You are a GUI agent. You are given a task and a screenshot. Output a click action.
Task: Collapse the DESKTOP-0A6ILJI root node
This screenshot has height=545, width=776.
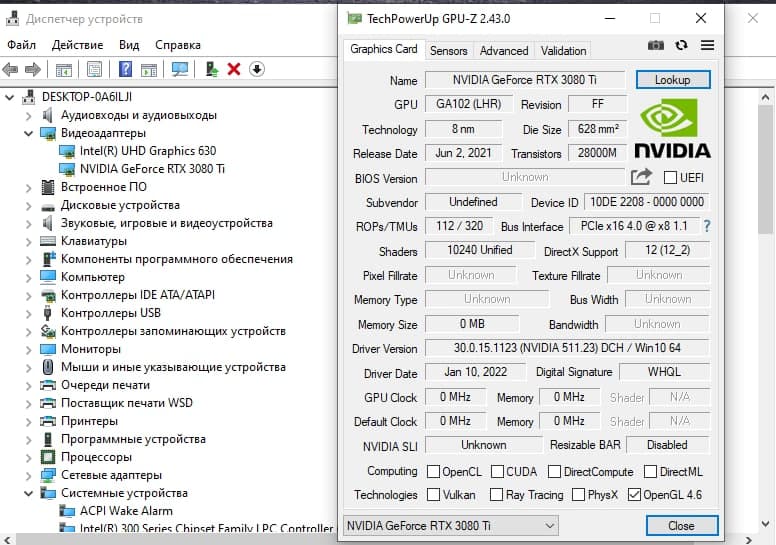[9, 98]
